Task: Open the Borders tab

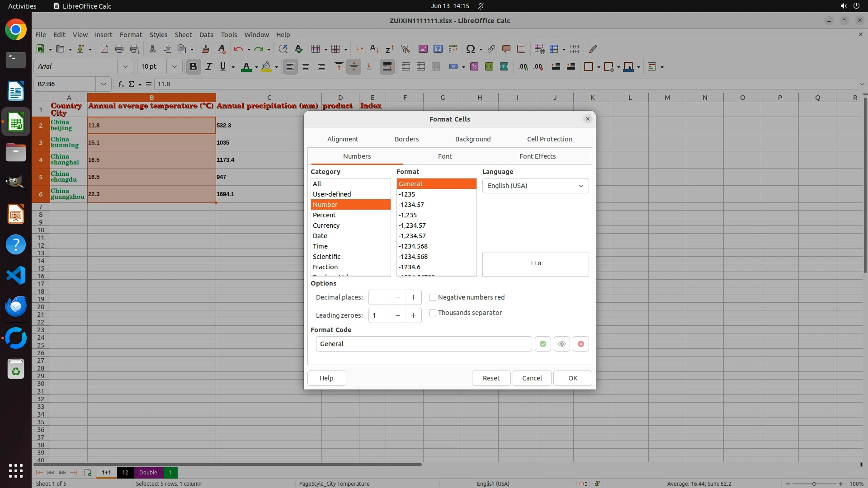Action: (406, 139)
